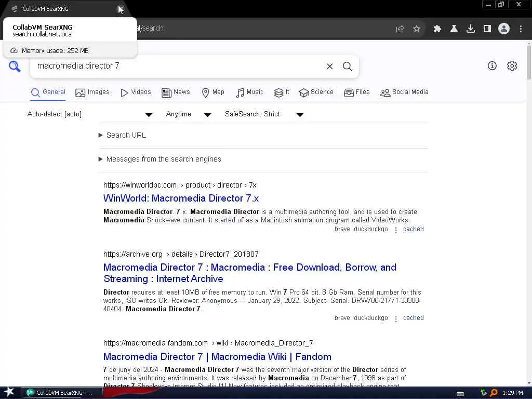Share this page via the share icon
Image resolution: width=532 pixels, height=399 pixels.
(400, 29)
